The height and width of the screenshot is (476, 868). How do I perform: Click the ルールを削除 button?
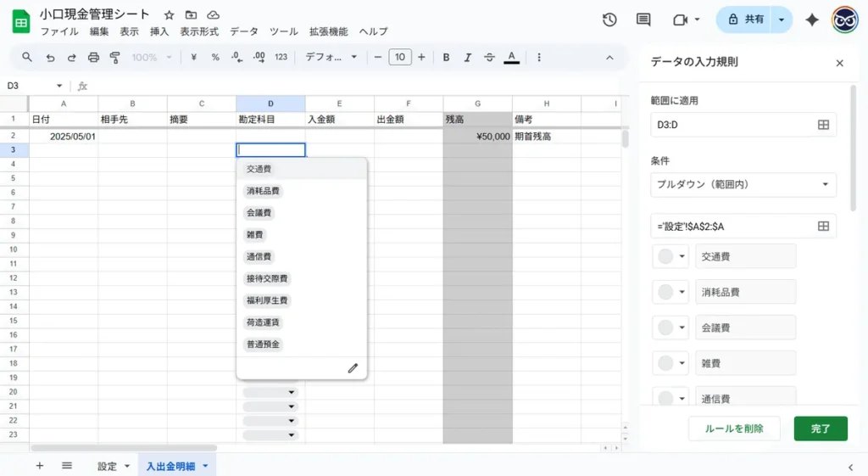[734, 428]
